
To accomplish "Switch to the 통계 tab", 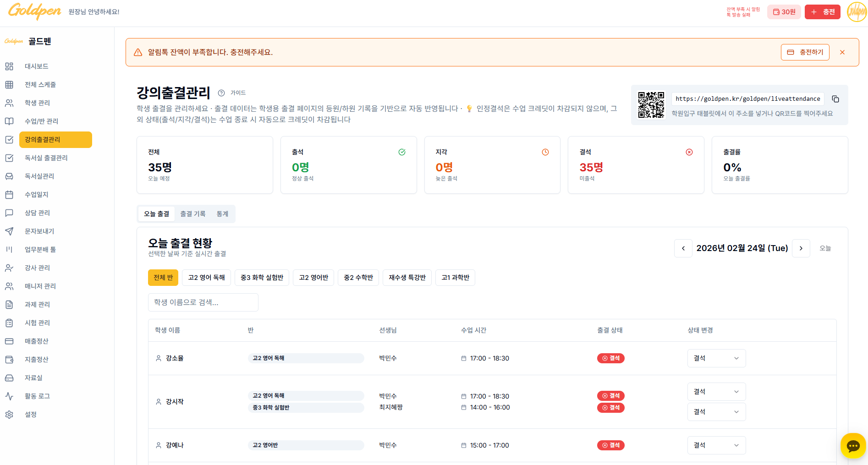I will (x=222, y=214).
